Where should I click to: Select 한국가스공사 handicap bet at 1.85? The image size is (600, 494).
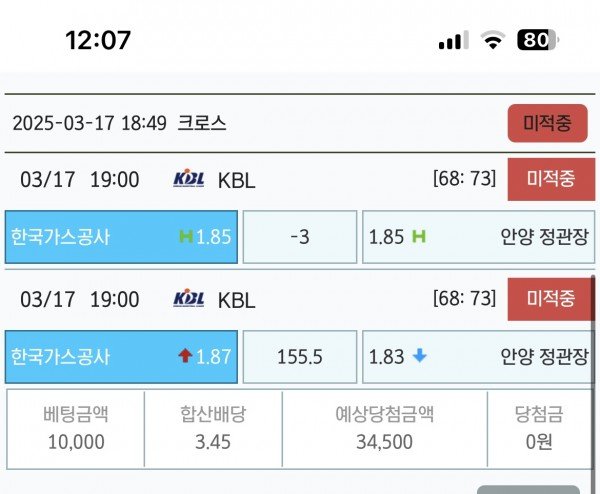tap(121, 237)
